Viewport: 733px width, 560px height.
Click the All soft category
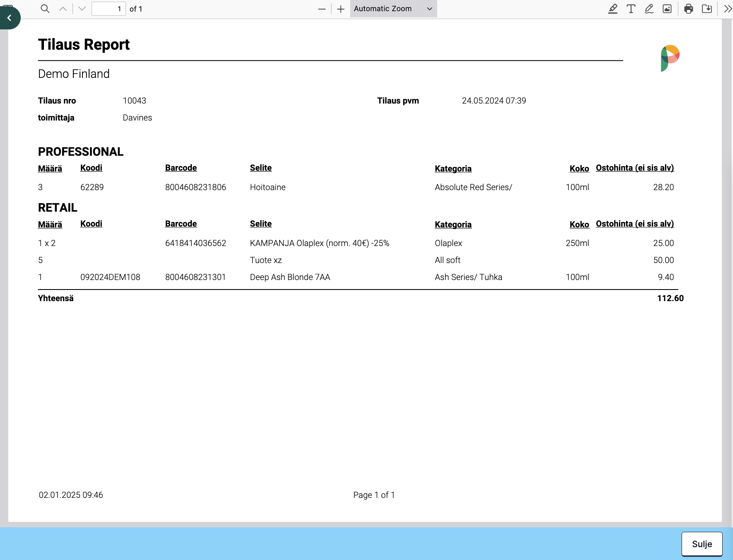(448, 260)
